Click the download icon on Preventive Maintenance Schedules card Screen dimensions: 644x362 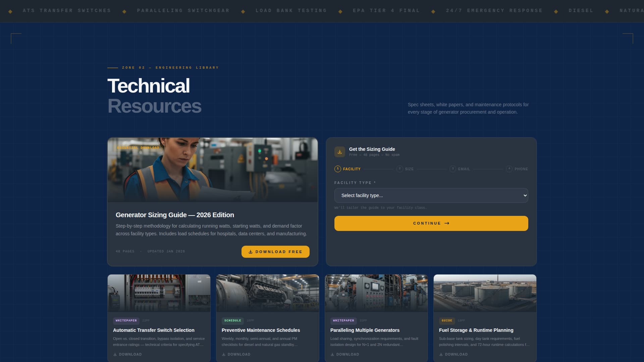224,354
